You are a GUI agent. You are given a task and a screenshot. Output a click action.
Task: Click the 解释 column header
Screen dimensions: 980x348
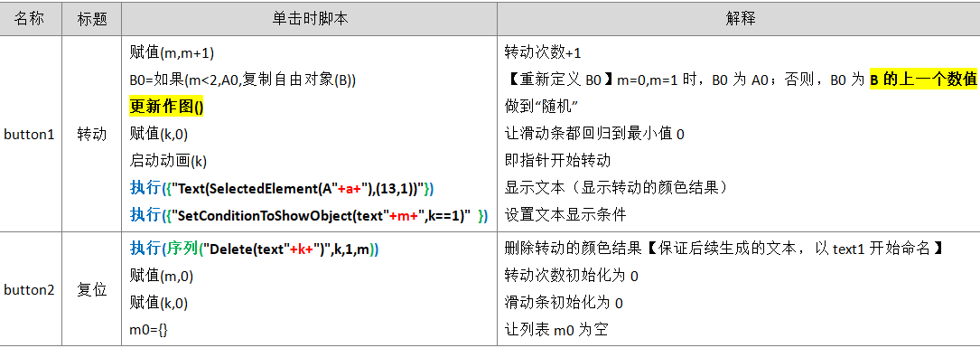pos(740,19)
